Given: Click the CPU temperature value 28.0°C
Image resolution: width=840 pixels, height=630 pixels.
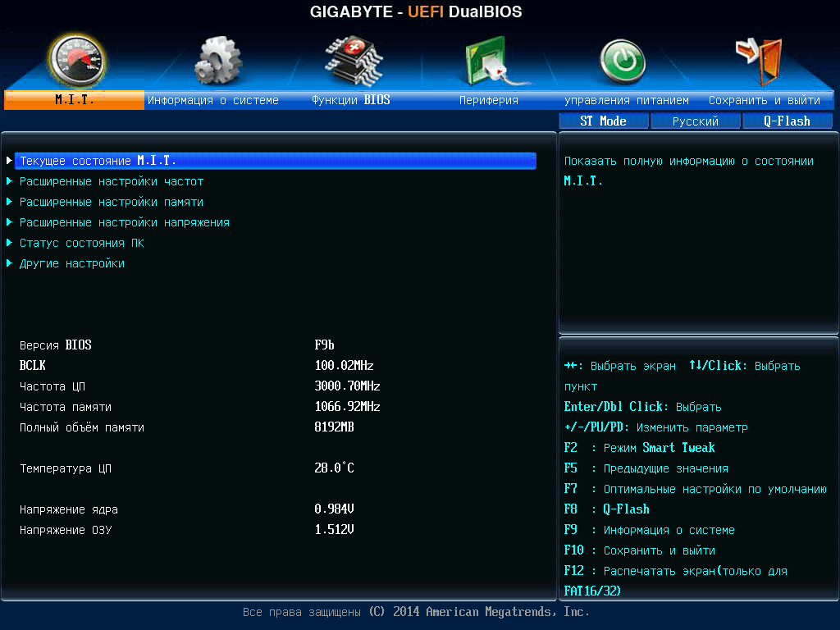Looking at the screenshot, I should pos(335,468).
